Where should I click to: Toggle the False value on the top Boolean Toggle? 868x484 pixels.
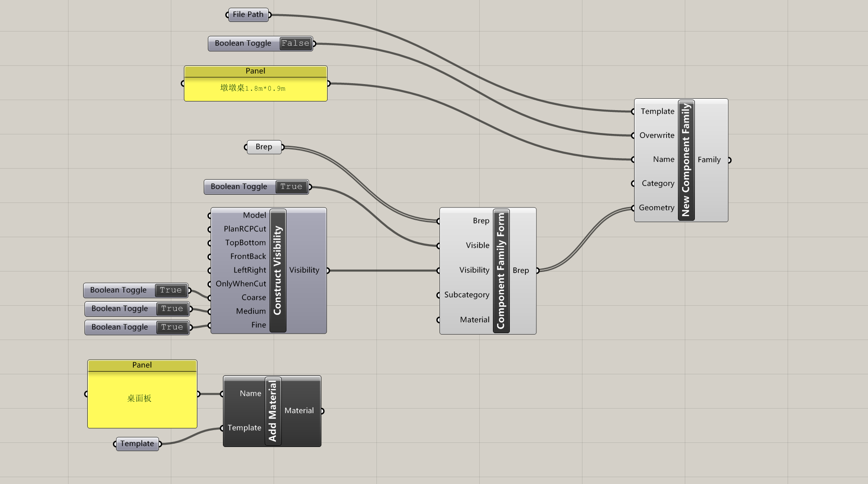(295, 43)
